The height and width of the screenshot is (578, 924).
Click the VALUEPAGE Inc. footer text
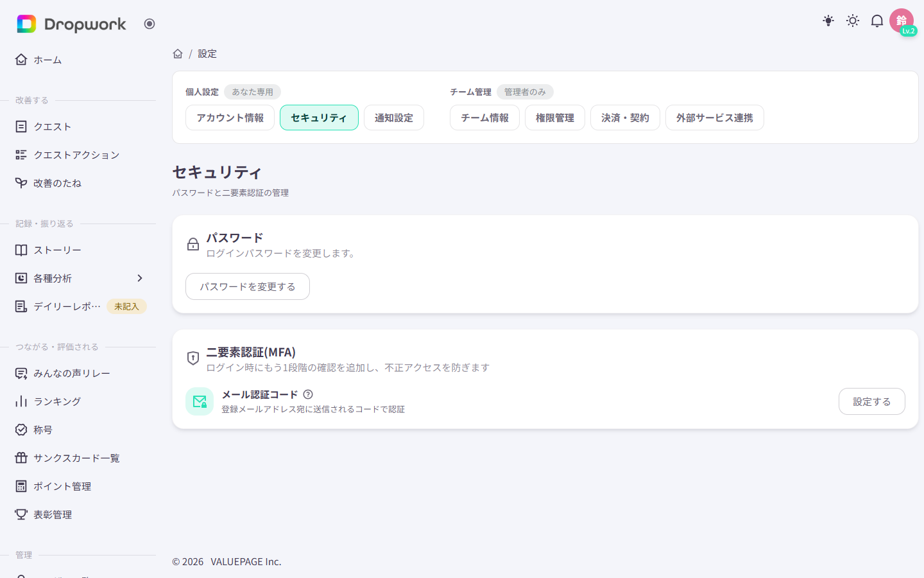tap(246, 561)
